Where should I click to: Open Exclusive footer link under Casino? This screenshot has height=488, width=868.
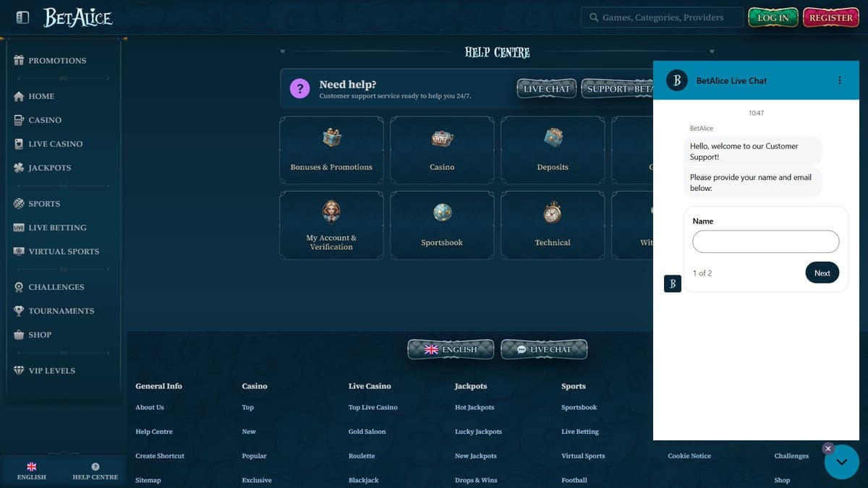point(257,480)
